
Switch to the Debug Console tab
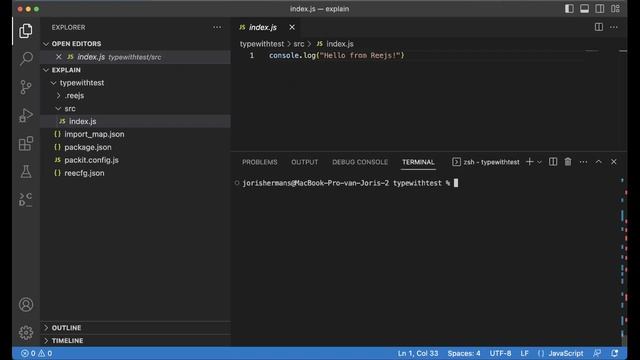[x=360, y=162]
